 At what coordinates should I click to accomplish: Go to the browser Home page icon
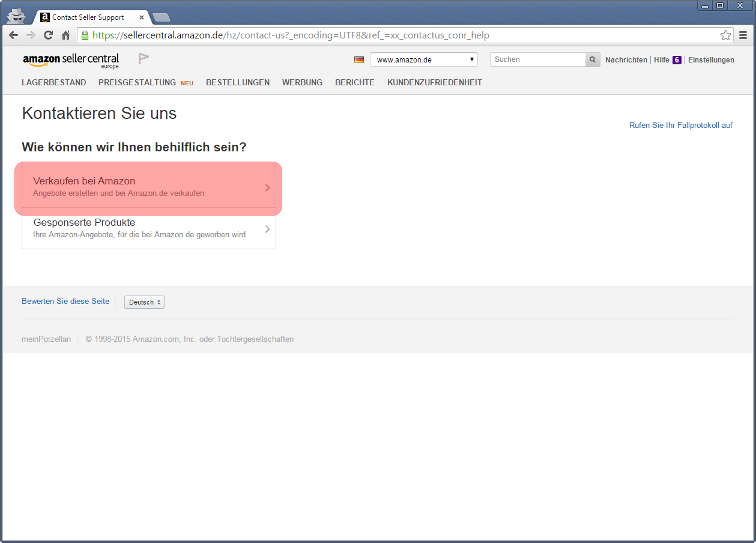pos(66,35)
